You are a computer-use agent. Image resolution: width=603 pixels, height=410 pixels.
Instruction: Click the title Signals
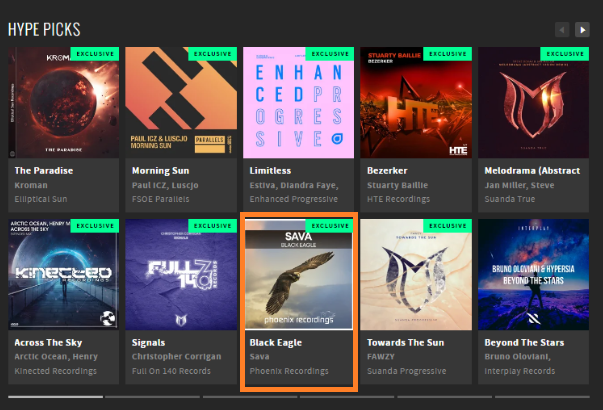(148, 342)
